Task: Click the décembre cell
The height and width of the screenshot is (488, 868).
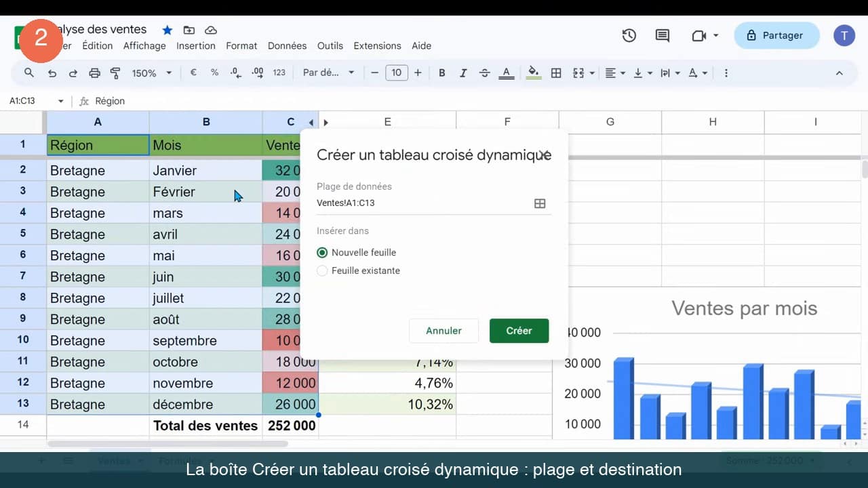Action: click(205, 404)
